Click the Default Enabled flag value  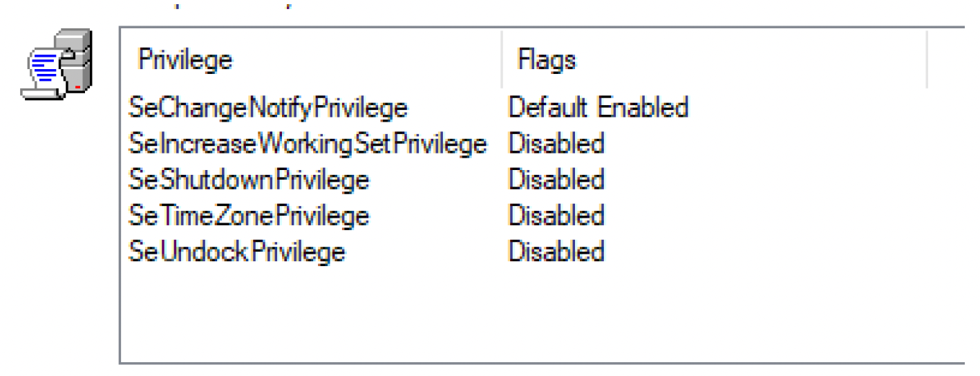coord(598,108)
